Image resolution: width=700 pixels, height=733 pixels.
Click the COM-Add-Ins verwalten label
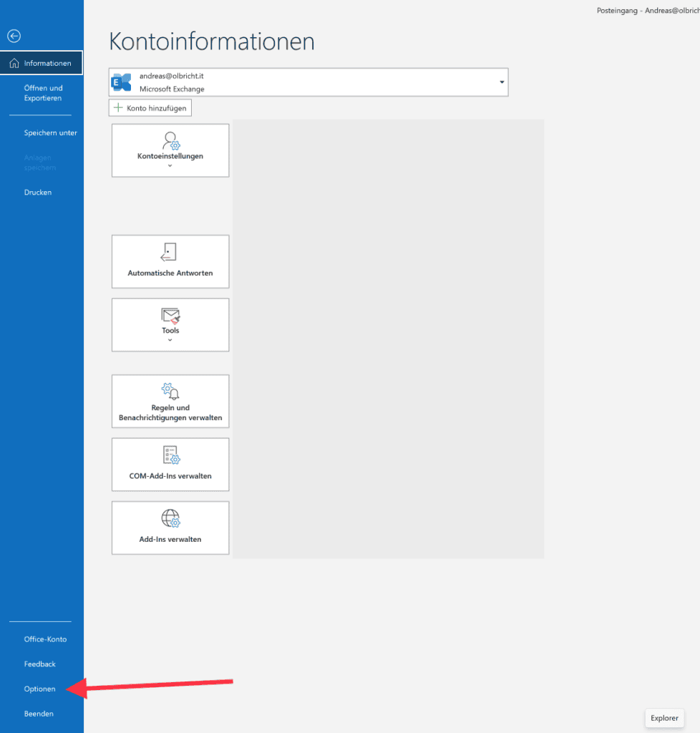170,476
